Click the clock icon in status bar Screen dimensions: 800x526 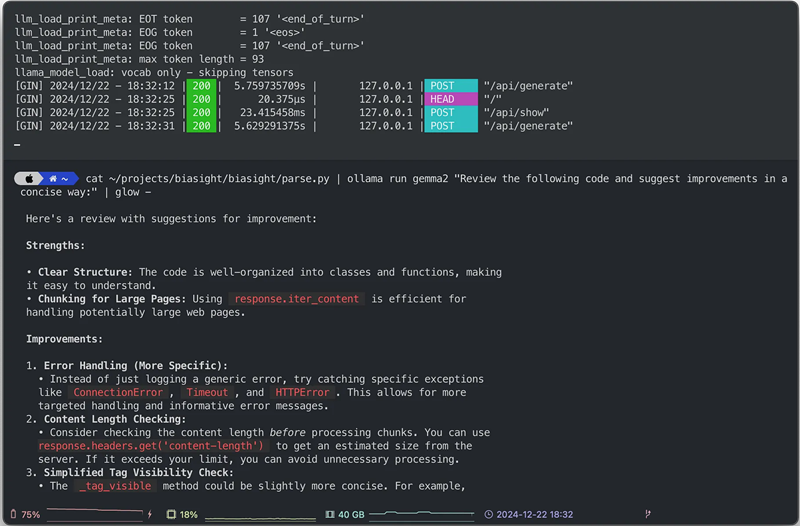[488, 514]
